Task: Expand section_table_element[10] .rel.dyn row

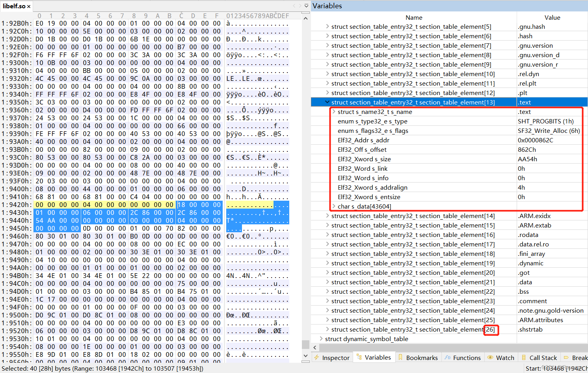Action: point(327,74)
